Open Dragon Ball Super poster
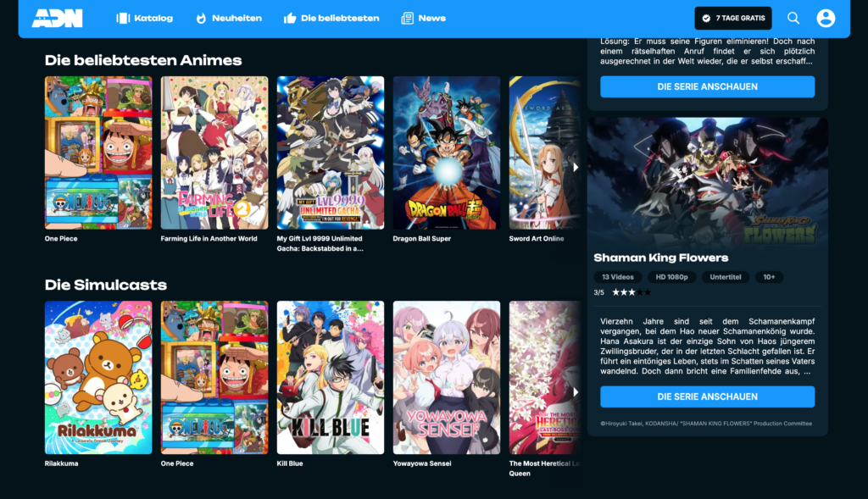868x499 pixels. click(x=446, y=152)
